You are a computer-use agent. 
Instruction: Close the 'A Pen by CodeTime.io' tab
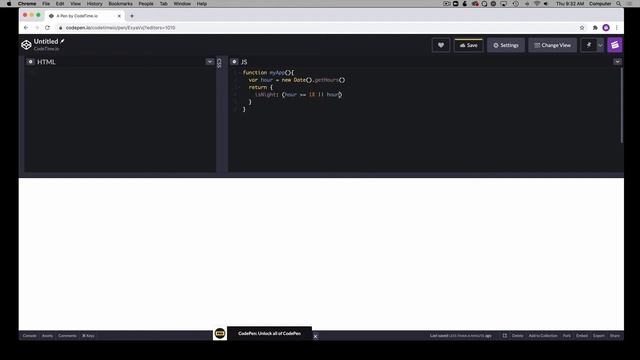119,16
